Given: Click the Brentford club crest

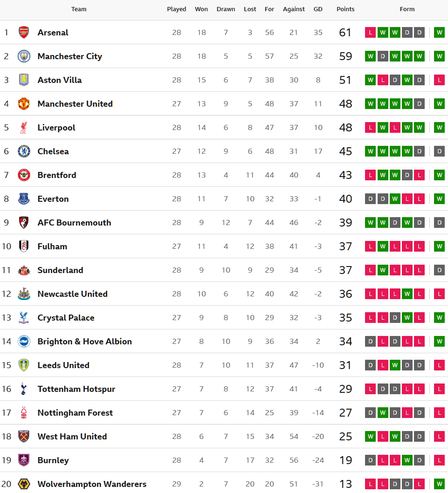Looking at the screenshot, I should [x=24, y=175].
